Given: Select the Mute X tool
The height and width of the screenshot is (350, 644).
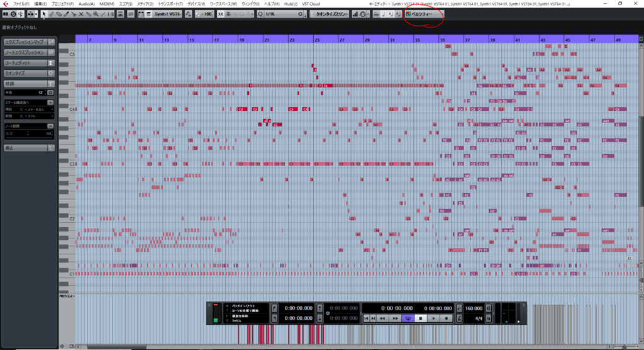Looking at the screenshot, I should (x=81, y=14).
